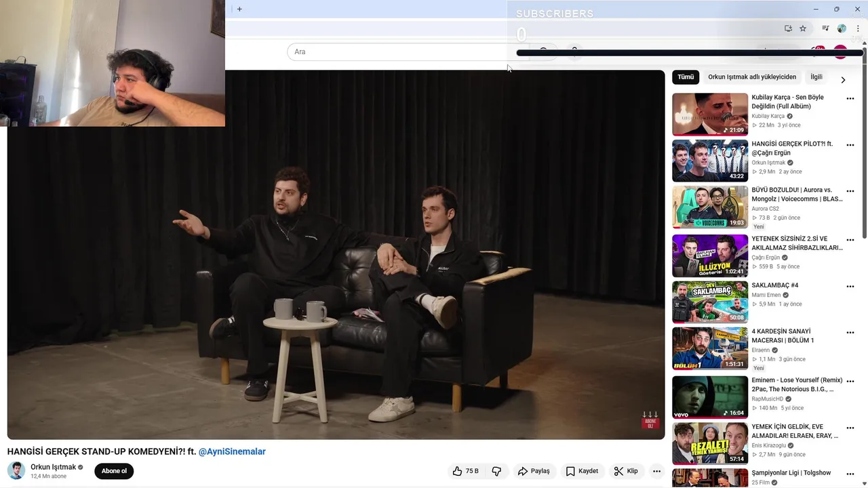Create a clip with Klip button

pyautogui.click(x=626, y=471)
